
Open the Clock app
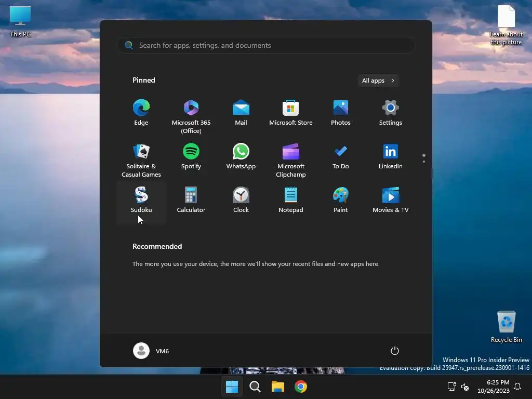point(241,201)
